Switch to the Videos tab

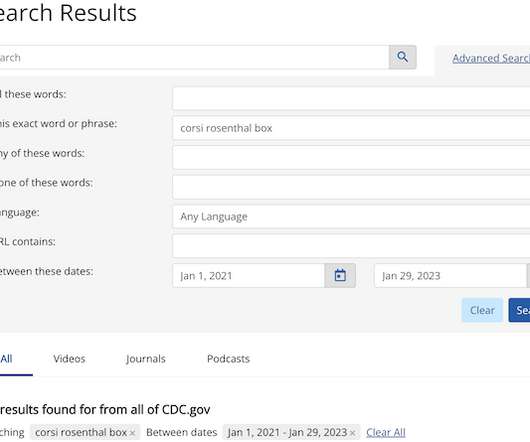69,359
